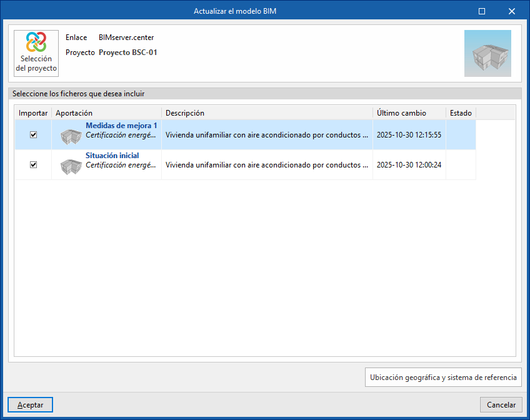Image resolution: width=530 pixels, height=420 pixels.
Task: Click Certificación energé... under Medidas de mejora 1
Action: 121,135
